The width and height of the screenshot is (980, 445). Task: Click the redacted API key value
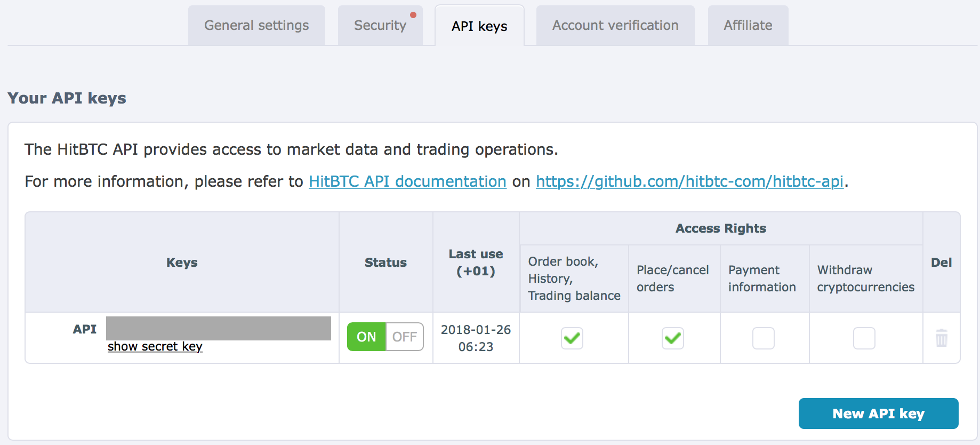click(219, 328)
